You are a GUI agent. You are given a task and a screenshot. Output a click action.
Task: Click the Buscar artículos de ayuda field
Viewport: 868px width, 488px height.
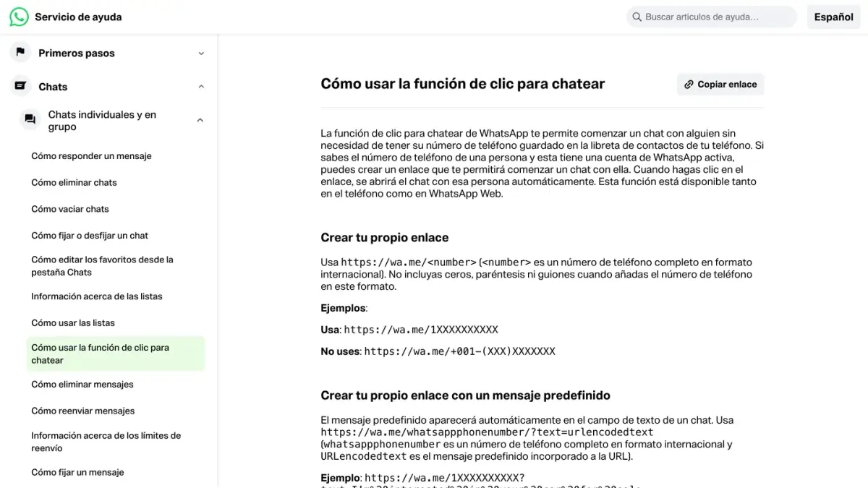coord(712,17)
